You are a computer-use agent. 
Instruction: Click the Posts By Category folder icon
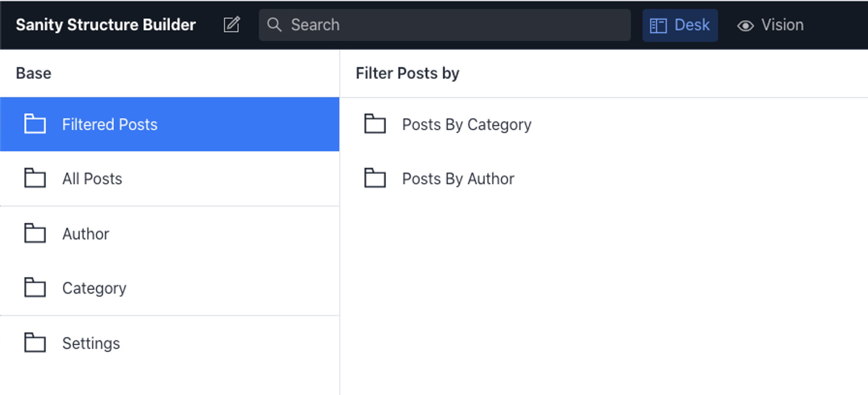click(375, 124)
